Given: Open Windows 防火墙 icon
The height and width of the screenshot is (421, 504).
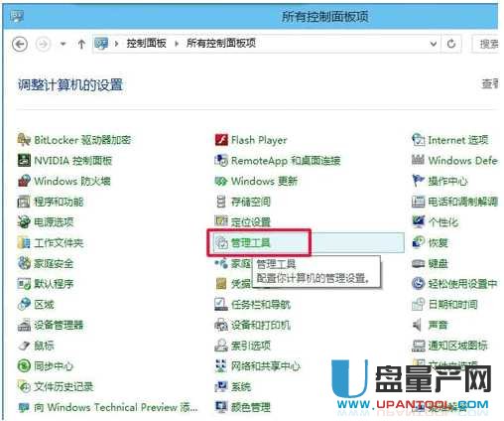Looking at the screenshot, I should (x=24, y=181).
